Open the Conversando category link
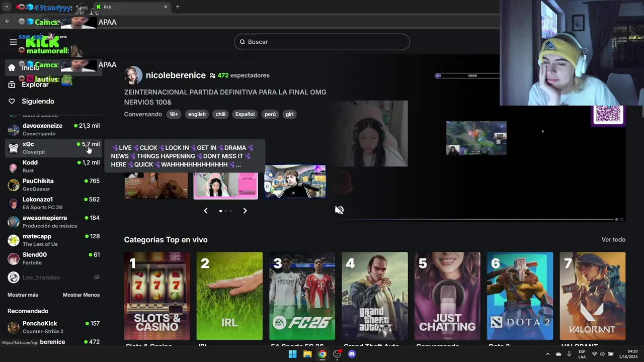The width and height of the screenshot is (644, 362). pyautogui.click(x=143, y=114)
